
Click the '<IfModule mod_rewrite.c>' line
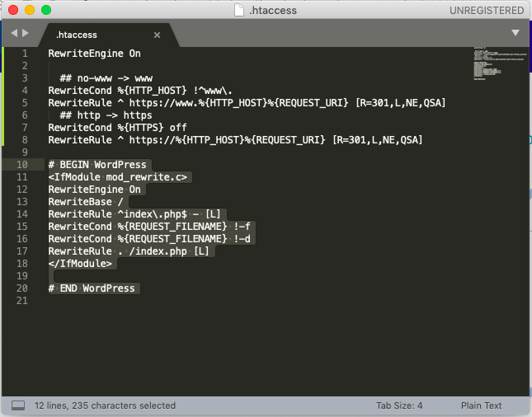[x=119, y=177]
